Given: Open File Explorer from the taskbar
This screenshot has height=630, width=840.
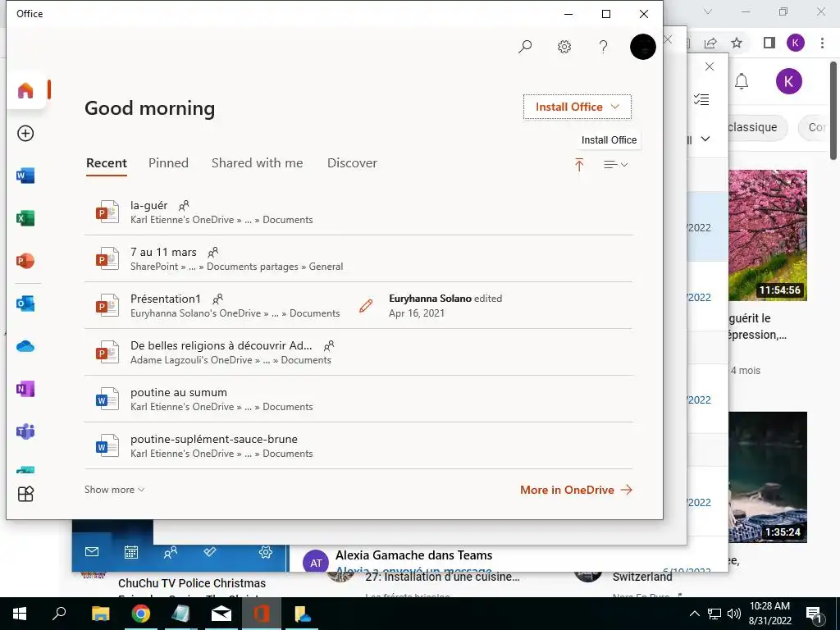Looking at the screenshot, I should (100, 614).
